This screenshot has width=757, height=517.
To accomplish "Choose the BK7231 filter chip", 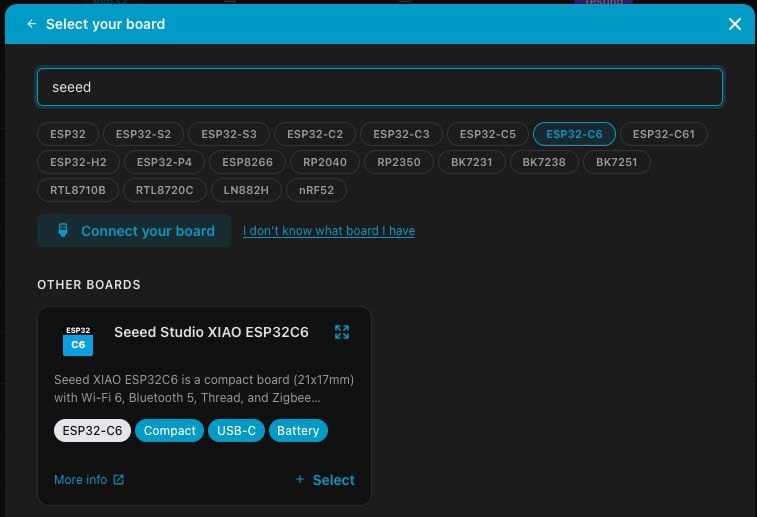I will click(x=472, y=162).
